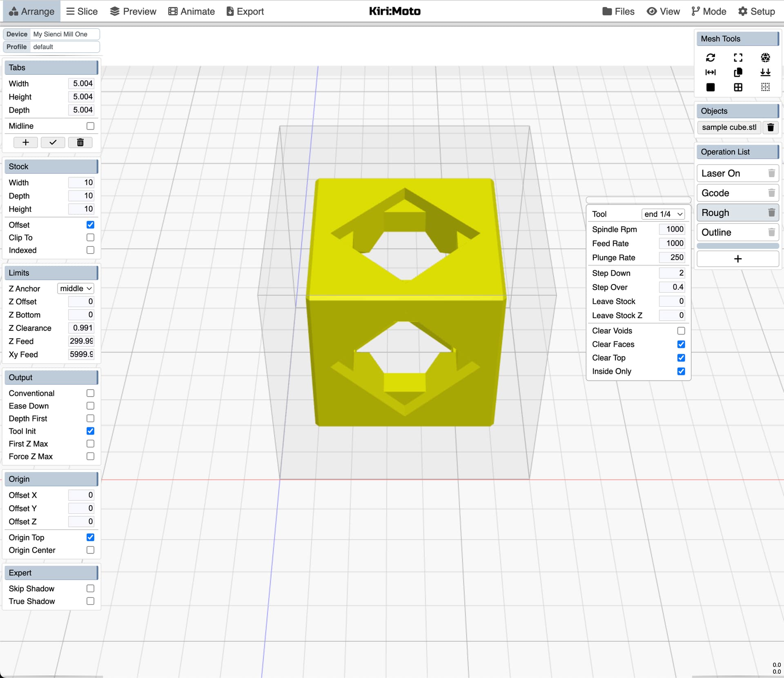Screen dimensions: 784x678
Task: Open the Z Anchor dropdown
Action: tap(75, 288)
